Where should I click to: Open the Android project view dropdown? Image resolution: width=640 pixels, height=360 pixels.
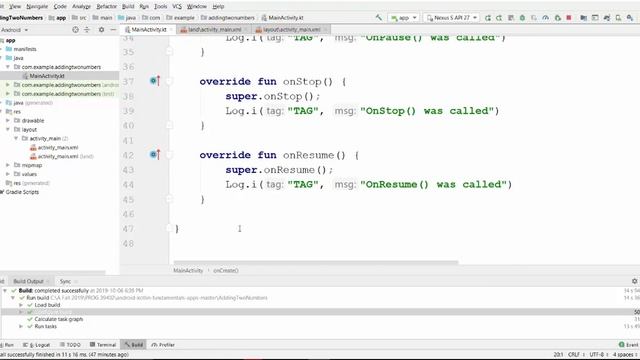14,30
